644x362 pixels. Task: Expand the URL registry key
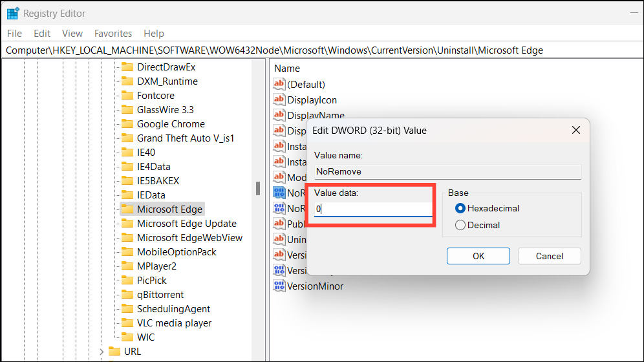coord(102,352)
